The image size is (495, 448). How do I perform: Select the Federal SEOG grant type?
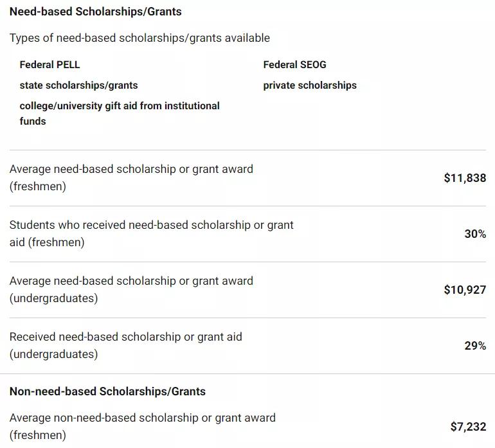point(294,65)
